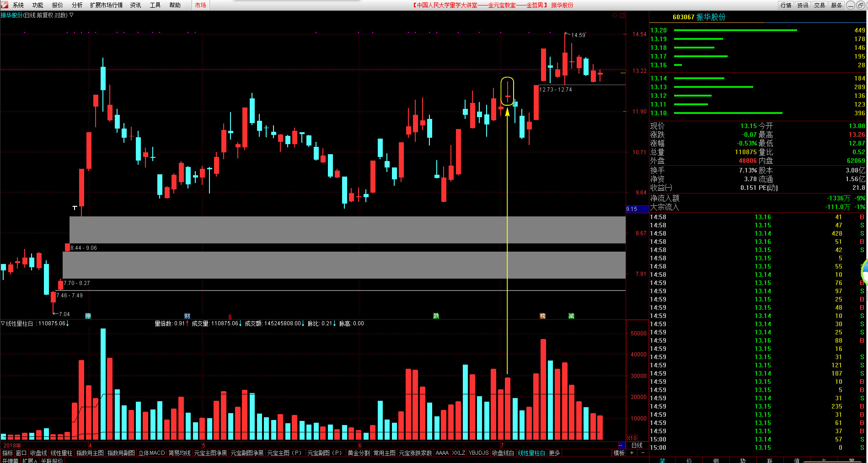Image resolution: width=868 pixels, height=463 pixels.
Task: Click the 窗口 tab at bottom
Action: [21, 453]
